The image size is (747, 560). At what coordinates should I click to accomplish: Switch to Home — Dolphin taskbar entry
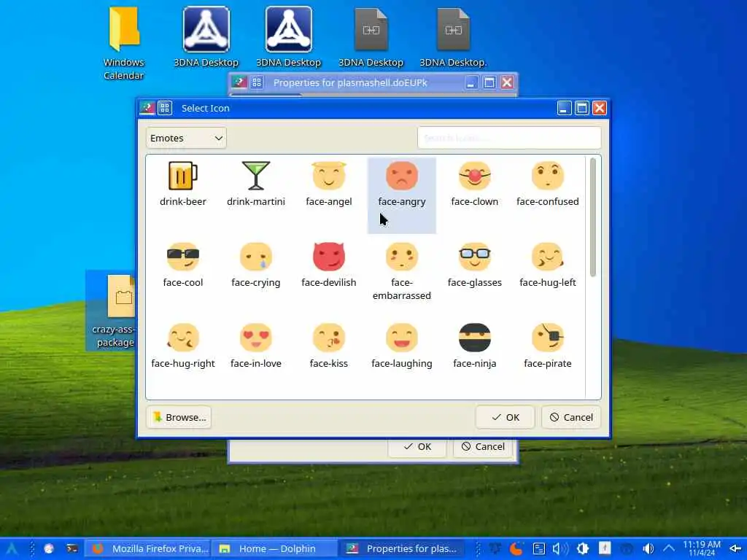pos(274,548)
